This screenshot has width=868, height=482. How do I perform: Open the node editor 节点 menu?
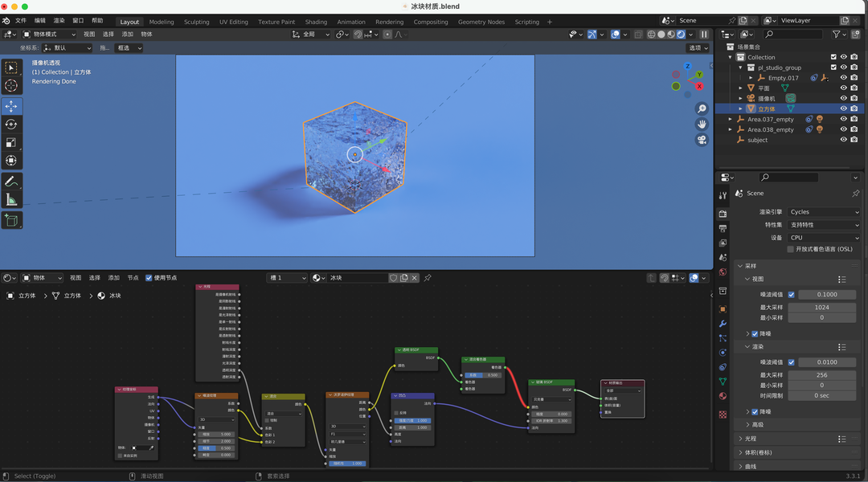click(133, 278)
